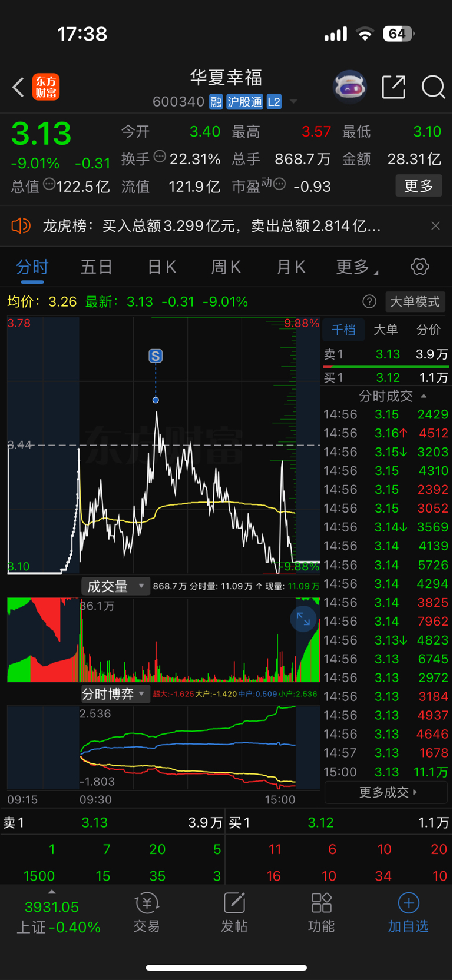
Task: Tap the bottom 卖1 3.13 order bar
Action: (113, 822)
